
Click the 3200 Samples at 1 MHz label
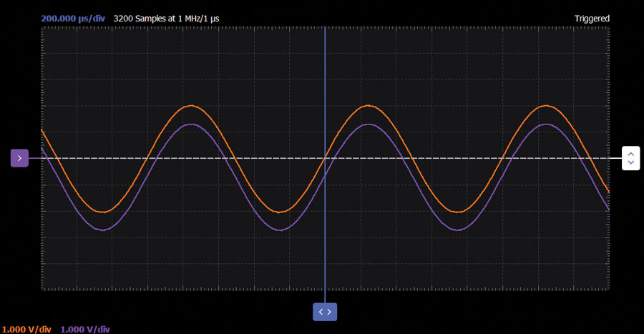tap(179, 18)
